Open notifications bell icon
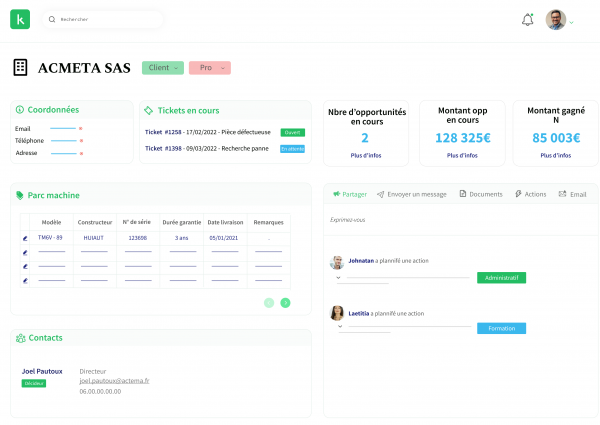Screen dimensions: 600x425 [528, 20]
